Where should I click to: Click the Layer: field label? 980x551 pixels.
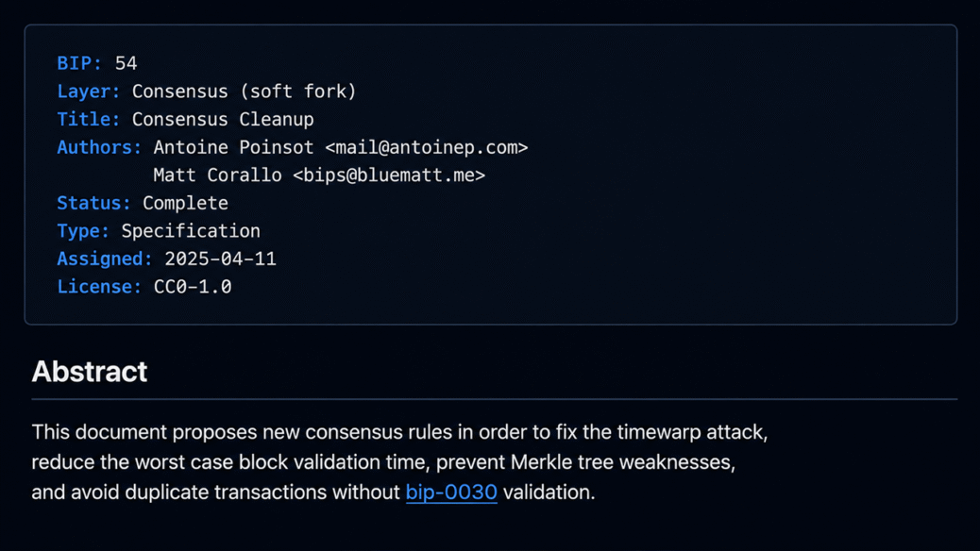point(88,92)
